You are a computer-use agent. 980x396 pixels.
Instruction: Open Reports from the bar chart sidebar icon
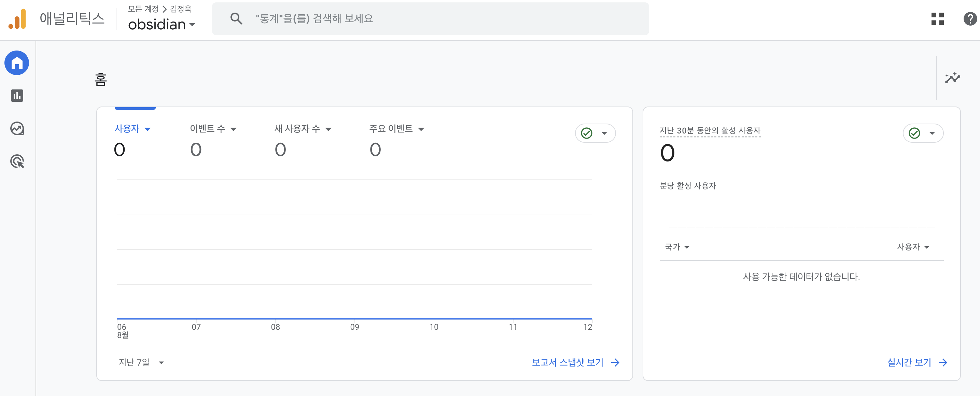pyautogui.click(x=17, y=96)
